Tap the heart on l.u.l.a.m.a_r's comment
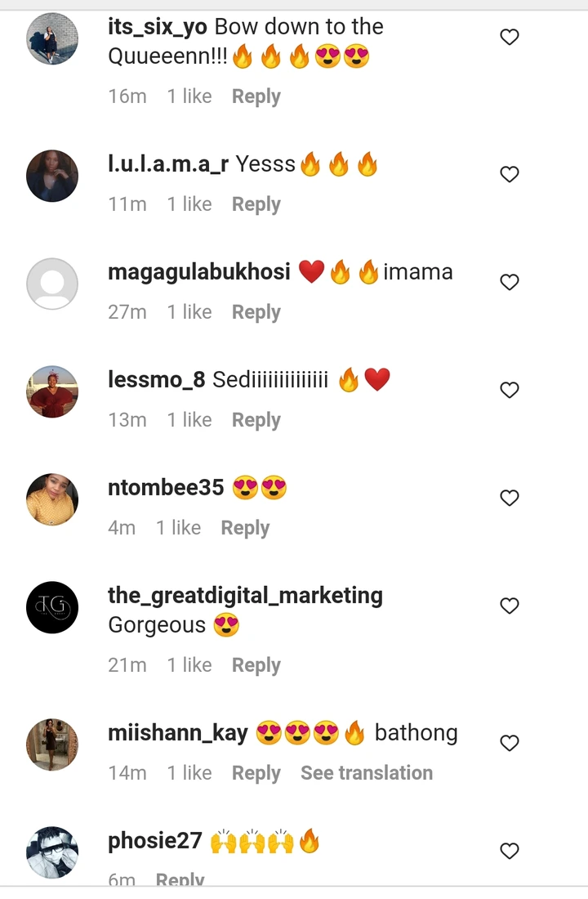 [x=510, y=174]
